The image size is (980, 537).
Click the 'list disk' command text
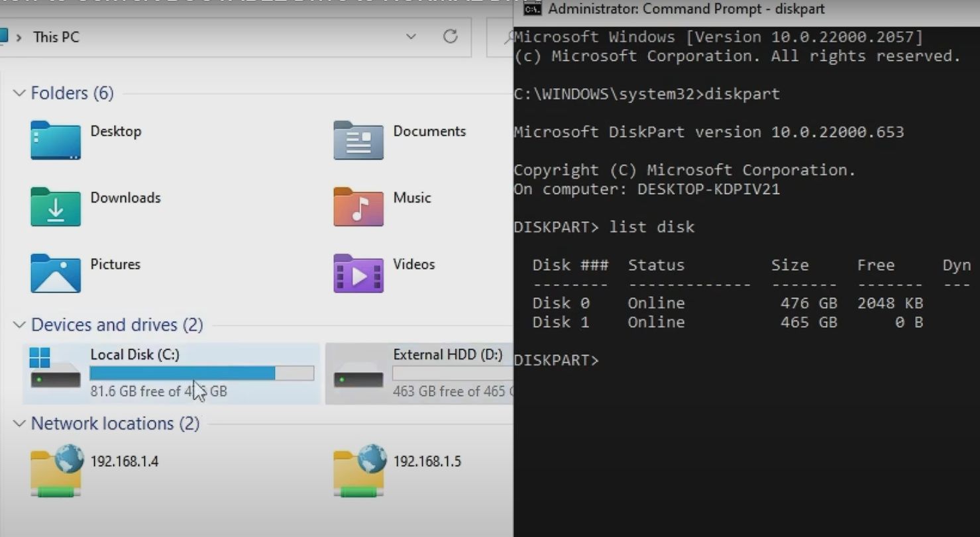click(x=652, y=227)
